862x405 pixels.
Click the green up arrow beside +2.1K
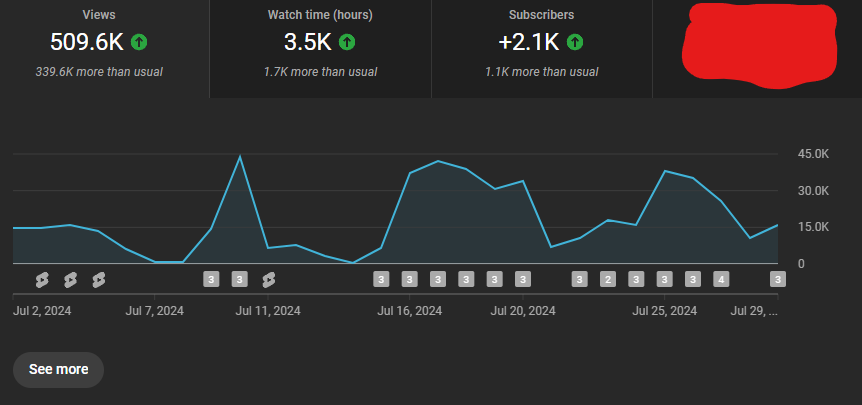pyautogui.click(x=575, y=42)
